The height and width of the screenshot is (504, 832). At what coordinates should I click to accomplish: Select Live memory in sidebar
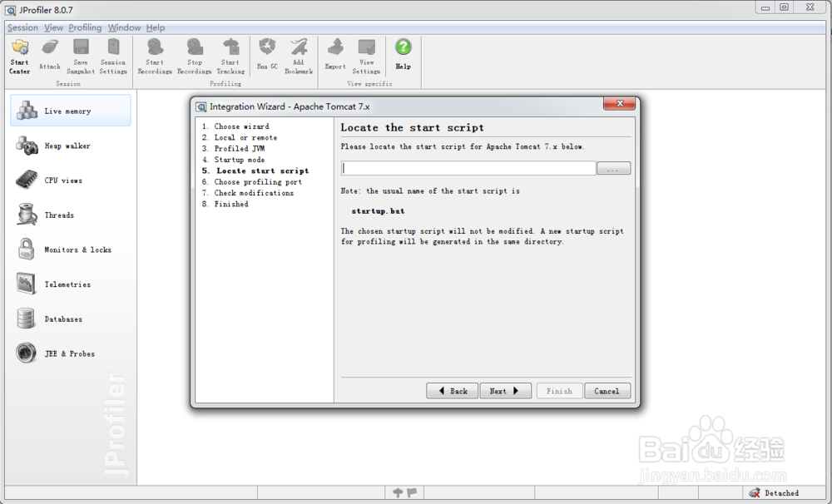click(71, 111)
